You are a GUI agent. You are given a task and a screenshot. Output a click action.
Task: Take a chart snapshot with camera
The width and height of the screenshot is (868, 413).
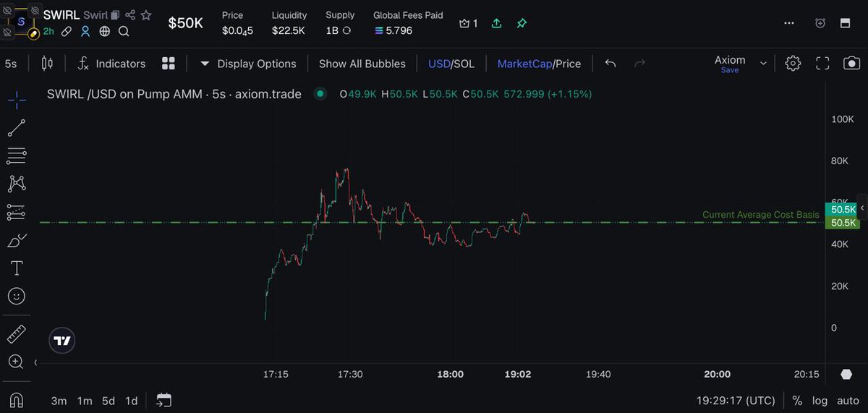851,64
